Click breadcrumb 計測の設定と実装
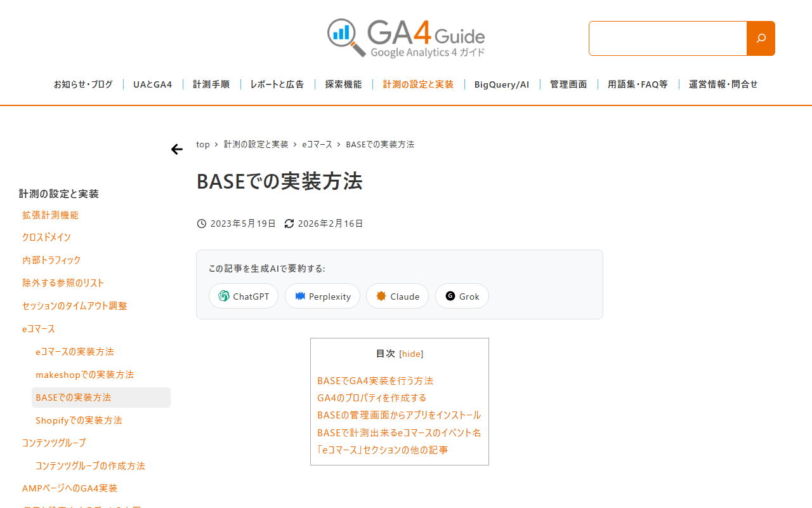Image resolution: width=812 pixels, height=508 pixels. (x=256, y=145)
